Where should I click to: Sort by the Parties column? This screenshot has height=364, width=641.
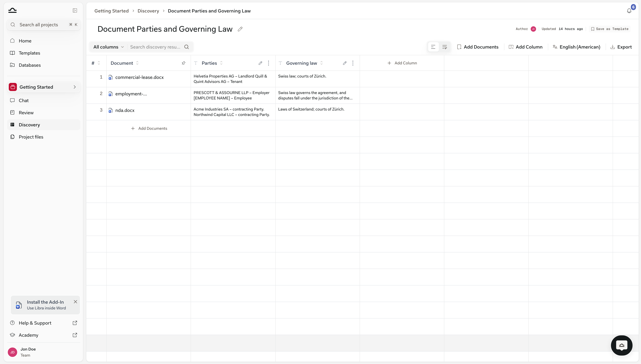click(221, 63)
